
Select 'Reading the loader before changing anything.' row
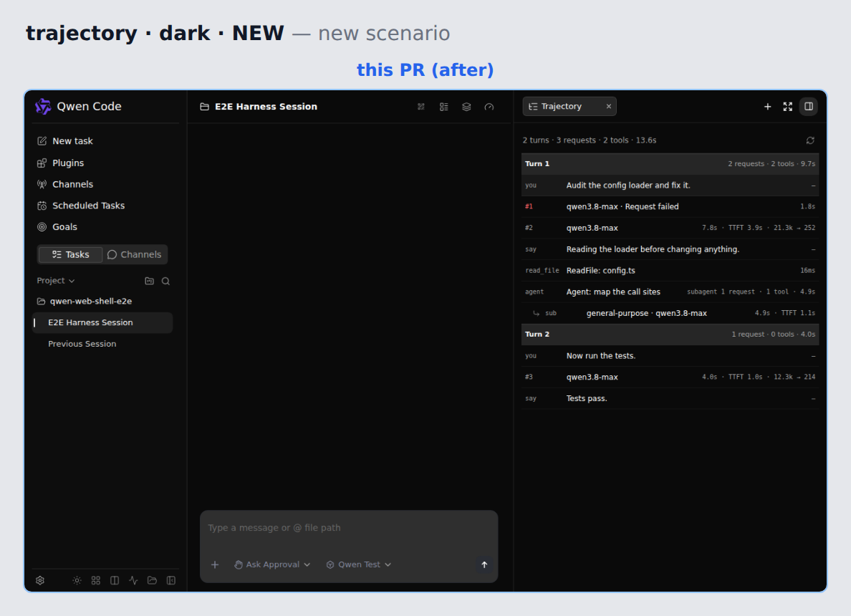click(x=670, y=249)
